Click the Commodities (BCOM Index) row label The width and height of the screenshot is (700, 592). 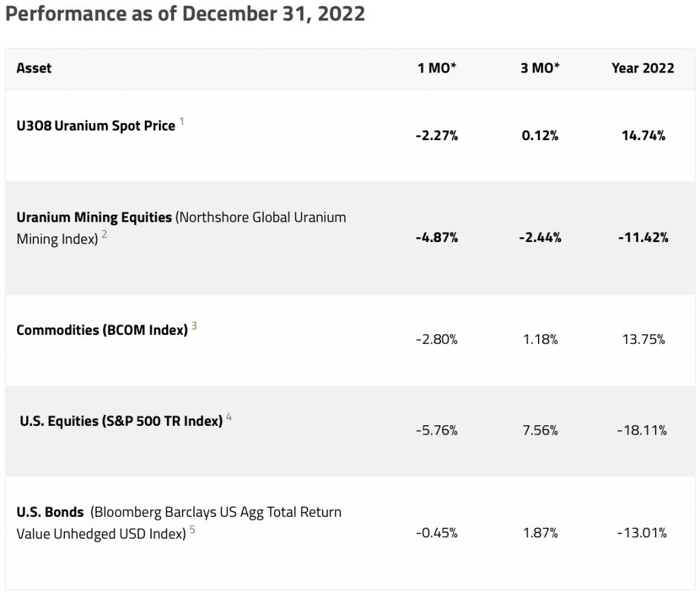click(x=102, y=330)
